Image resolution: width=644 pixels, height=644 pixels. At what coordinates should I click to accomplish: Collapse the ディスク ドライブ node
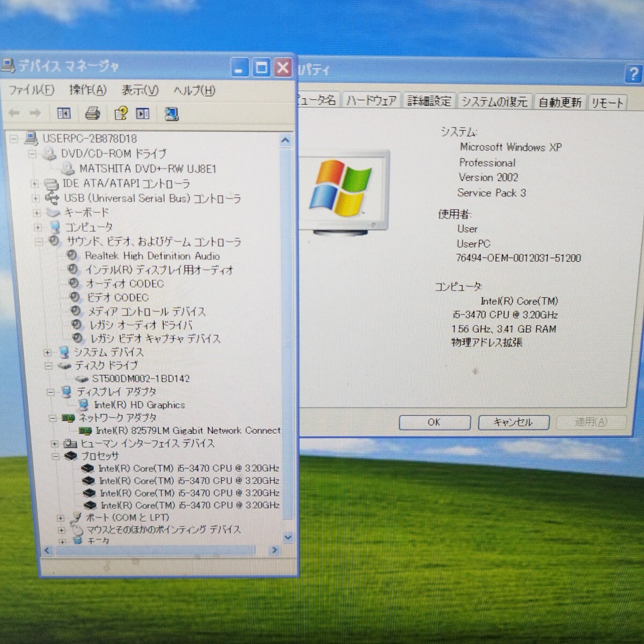pos(49,366)
